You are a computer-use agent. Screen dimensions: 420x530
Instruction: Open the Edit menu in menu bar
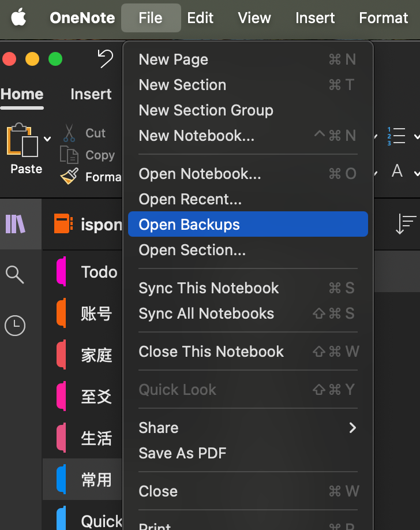click(x=200, y=18)
